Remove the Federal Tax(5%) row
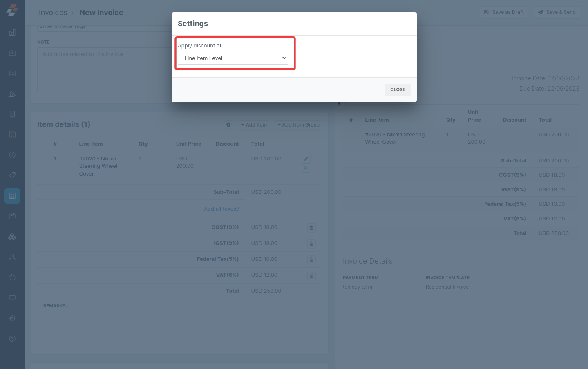This screenshot has width=588, height=369. pyautogui.click(x=311, y=260)
